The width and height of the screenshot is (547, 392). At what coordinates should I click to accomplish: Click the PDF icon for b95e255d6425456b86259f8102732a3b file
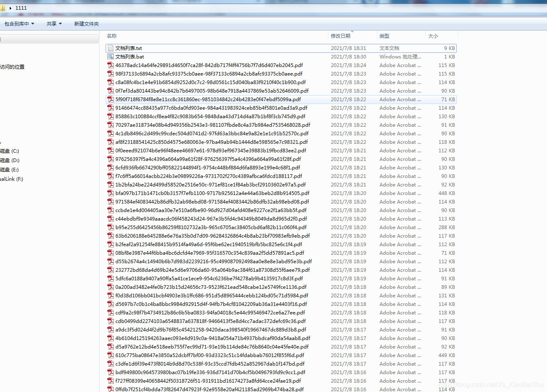pos(111,227)
